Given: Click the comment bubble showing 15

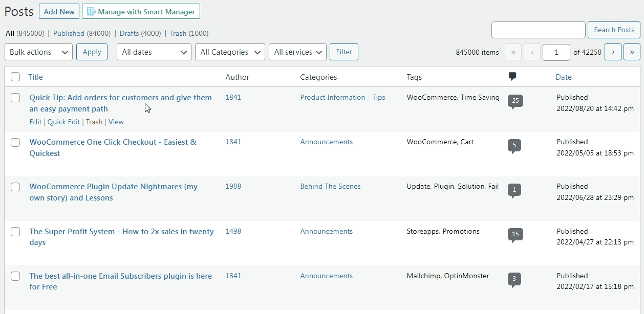Looking at the screenshot, I should coord(515,235).
